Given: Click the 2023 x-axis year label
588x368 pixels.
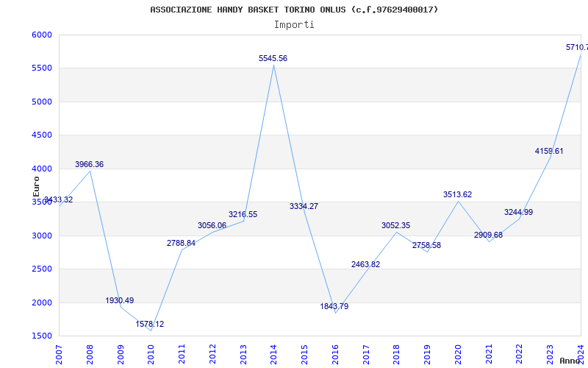Looking at the screenshot, I should [x=550, y=355].
